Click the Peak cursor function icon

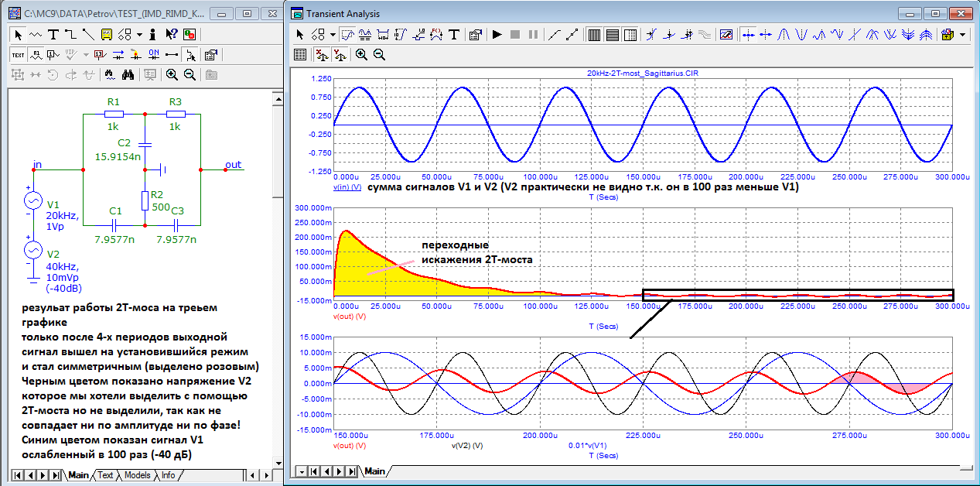click(x=784, y=35)
